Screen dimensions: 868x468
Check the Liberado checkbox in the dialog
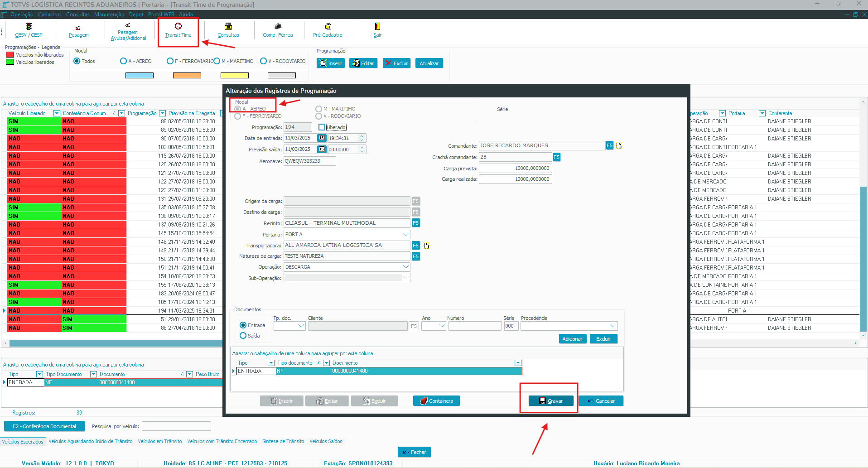(322, 127)
